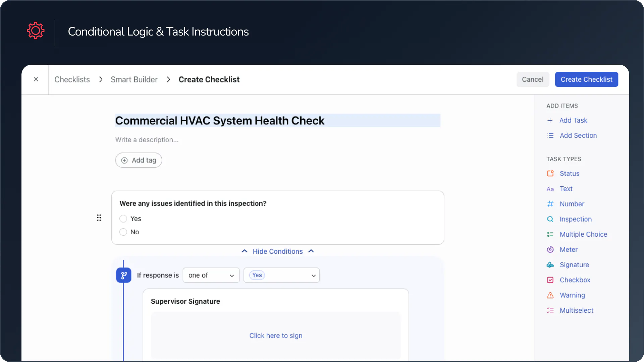This screenshot has width=644, height=362.
Task: Add a new Section
Action: click(x=578, y=135)
